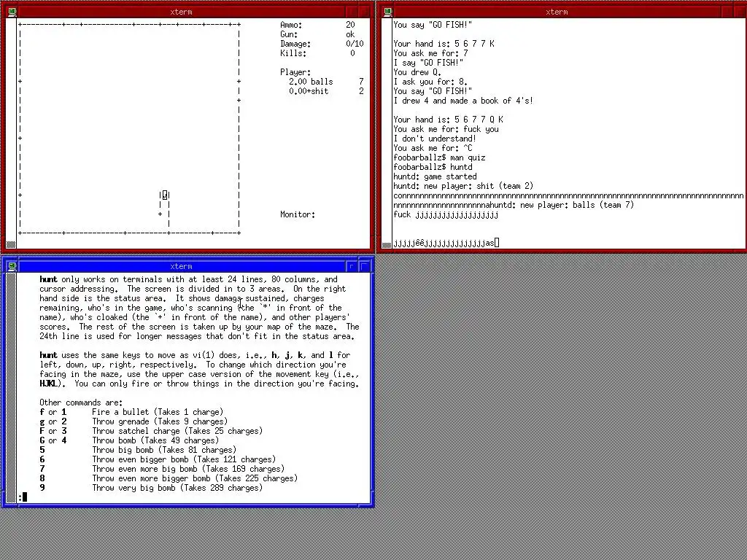Click the 'Ammo:' label in hunt status
747x560 pixels.
click(291, 25)
